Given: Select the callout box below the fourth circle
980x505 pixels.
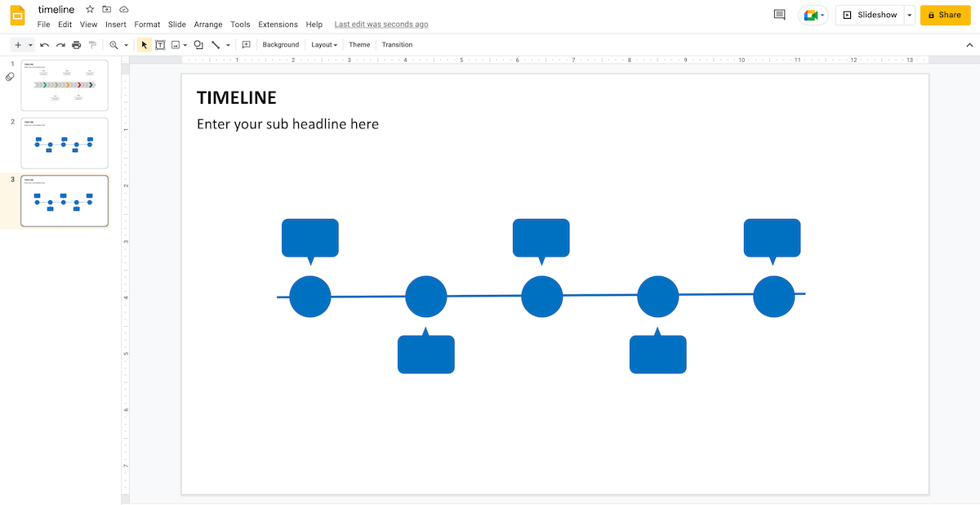Looking at the screenshot, I should click(658, 354).
